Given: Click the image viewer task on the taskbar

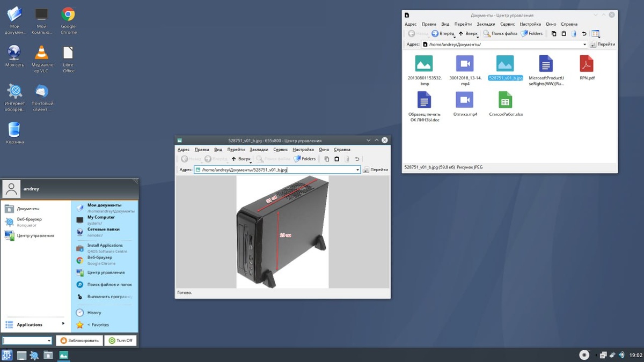Looking at the screenshot, I should pyautogui.click(x=63, y=355).
